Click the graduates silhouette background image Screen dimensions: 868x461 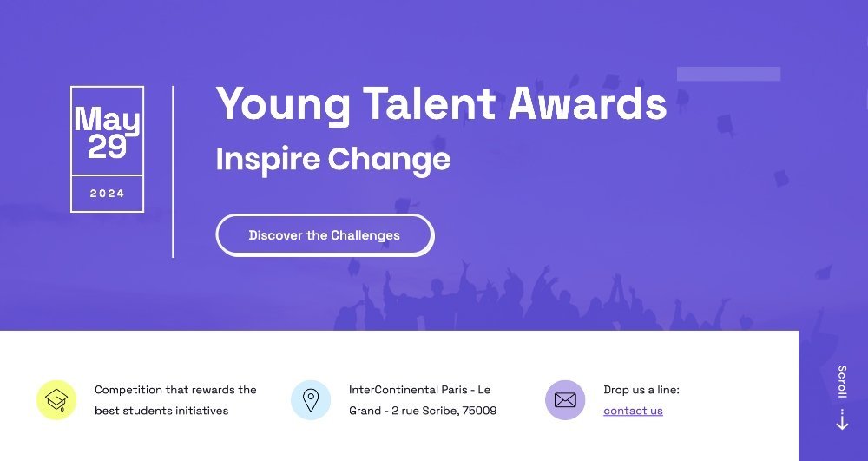coord(538,295)
